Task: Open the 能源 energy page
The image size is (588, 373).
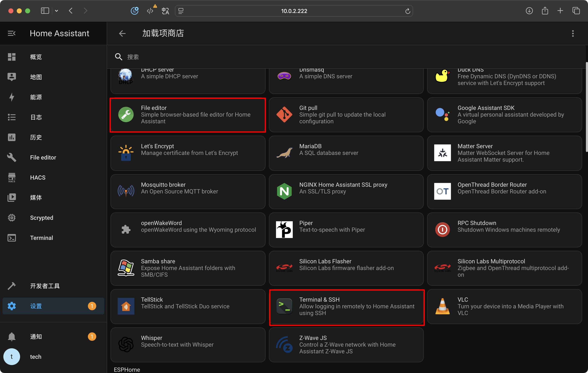Action: click(x=53, y=97)
